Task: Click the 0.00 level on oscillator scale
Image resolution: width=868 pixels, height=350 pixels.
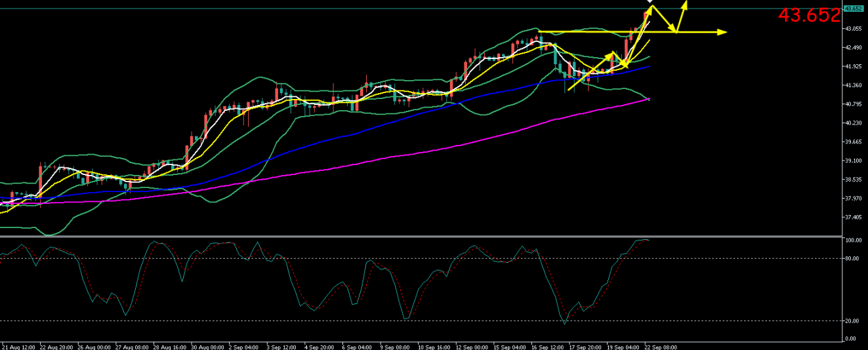Action: coord(851,338)
